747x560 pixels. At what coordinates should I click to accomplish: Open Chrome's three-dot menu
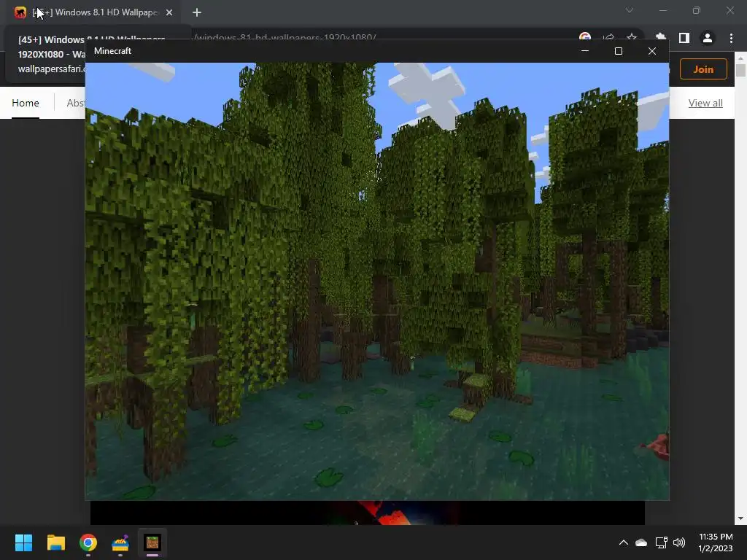pos(731,38)
